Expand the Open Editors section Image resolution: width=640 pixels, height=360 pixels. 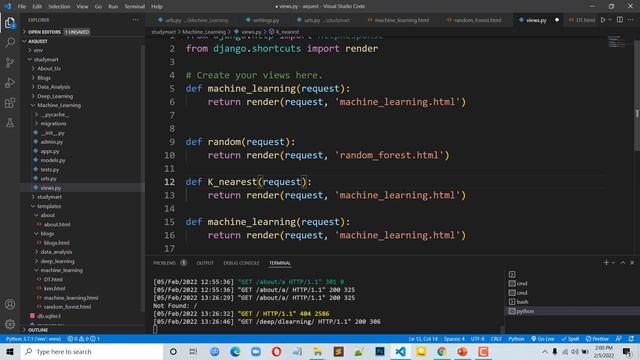pos(44,32)
